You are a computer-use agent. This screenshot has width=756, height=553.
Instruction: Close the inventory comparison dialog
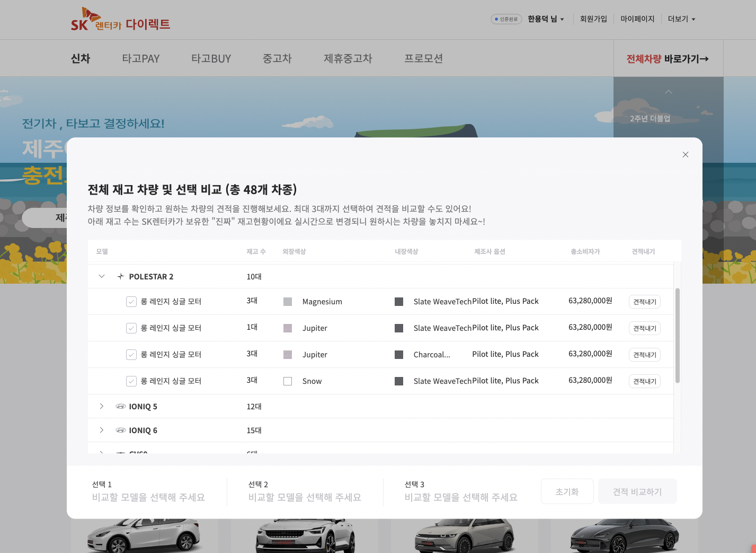686,155
